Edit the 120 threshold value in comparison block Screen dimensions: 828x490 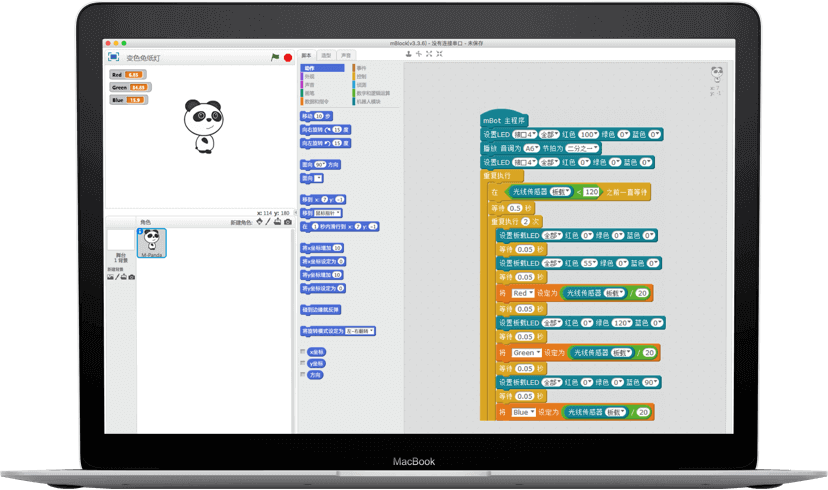(x=591, y=192)
